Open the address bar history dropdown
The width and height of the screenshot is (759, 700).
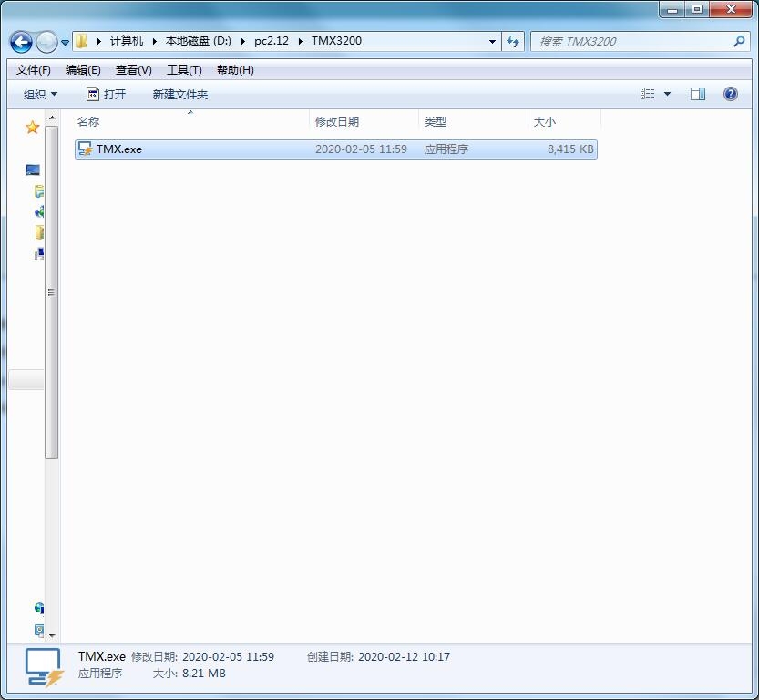click(x=492, y=42)
